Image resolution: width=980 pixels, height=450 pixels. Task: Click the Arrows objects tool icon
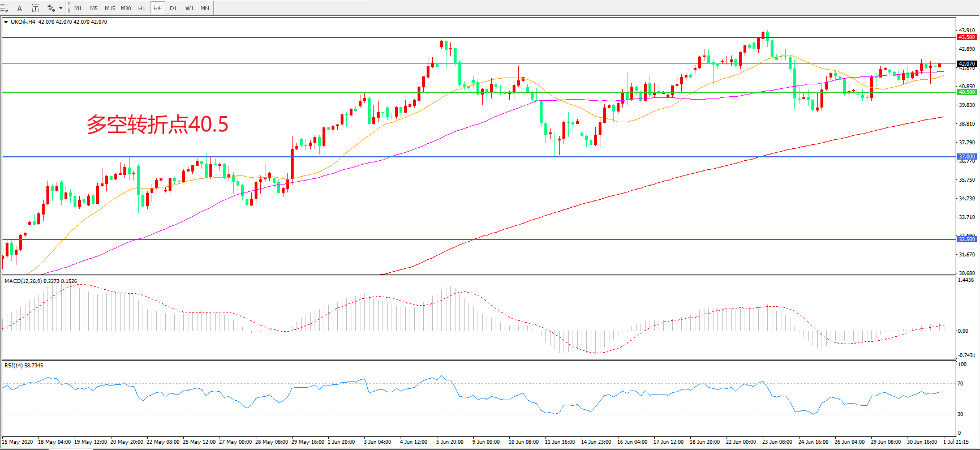tap(51, 8)
